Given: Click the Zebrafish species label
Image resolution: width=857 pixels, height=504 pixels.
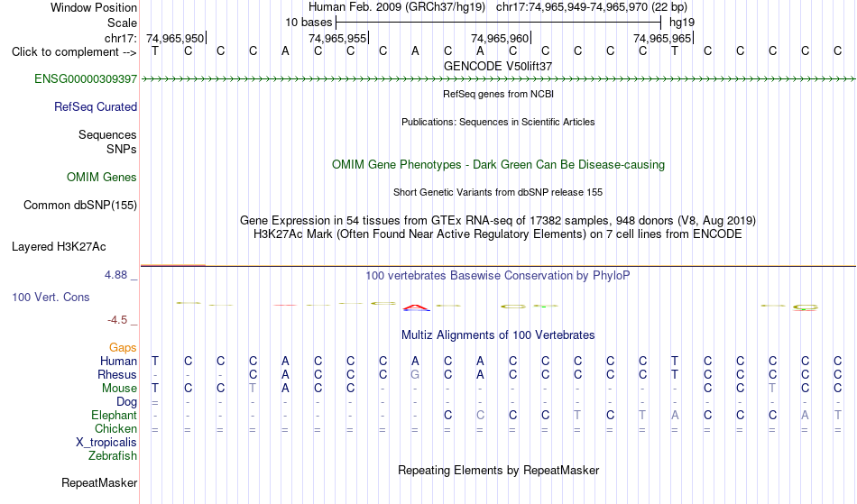Looking at the screenshot, I should (x=113, y=456).
